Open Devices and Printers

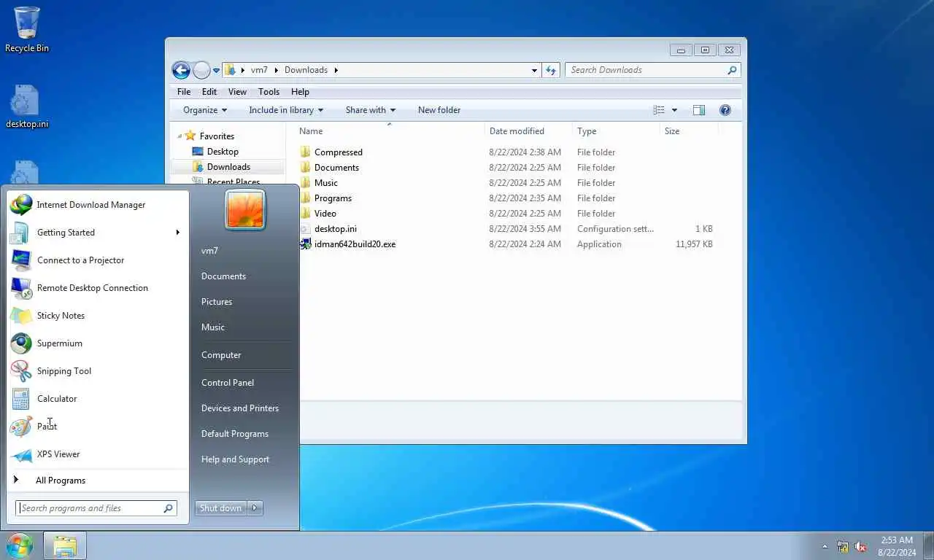point(240,408)
